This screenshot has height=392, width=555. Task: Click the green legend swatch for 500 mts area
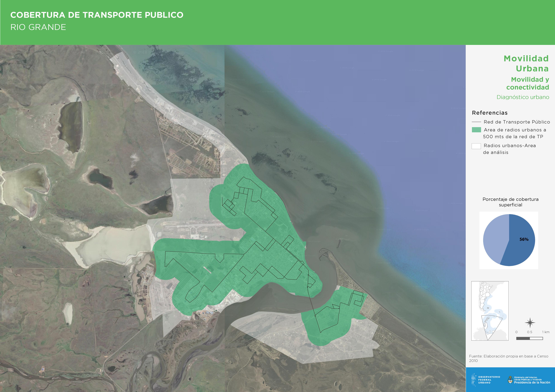(x=476, y=130)
